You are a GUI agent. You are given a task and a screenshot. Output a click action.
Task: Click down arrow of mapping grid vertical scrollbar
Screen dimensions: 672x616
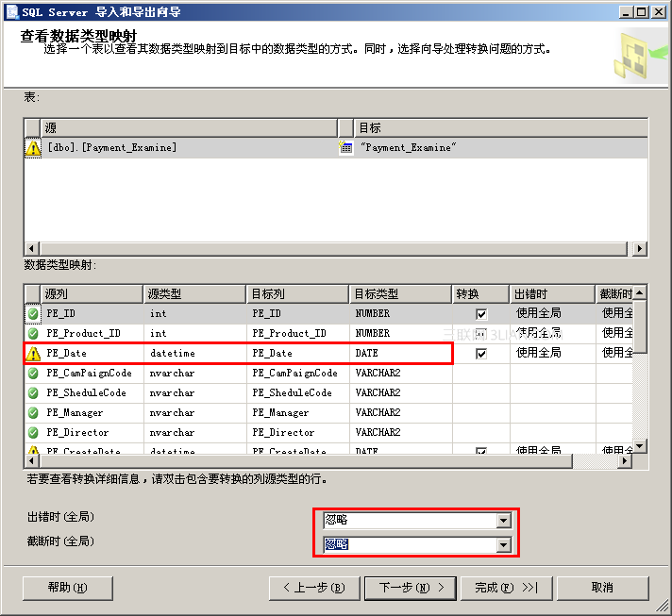[x=639, y=446]
